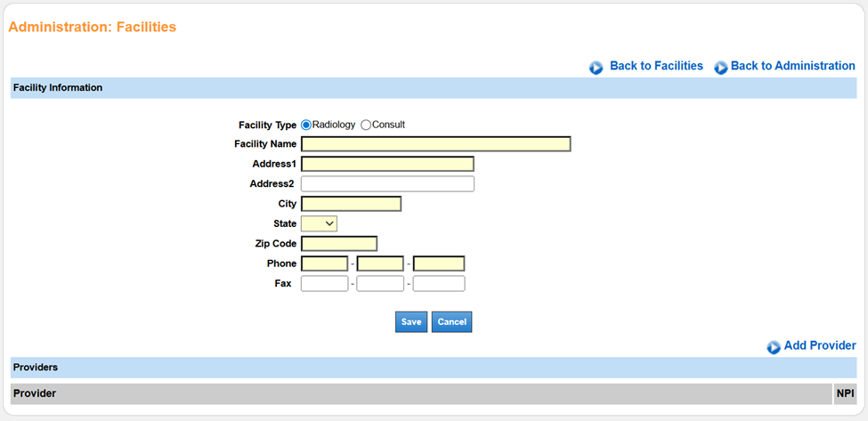Open the Back to Facilities link
Screen dimensions: 868x421
point(656,66)
